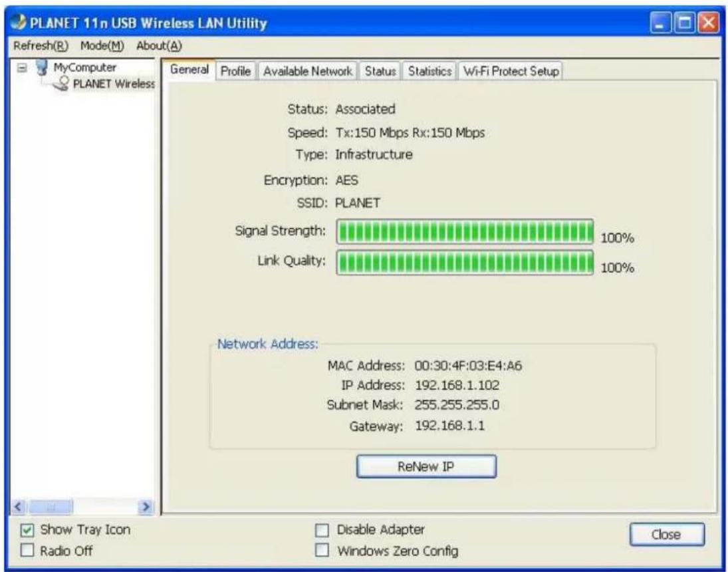
Task: Click the tree panel right scroll arrow
Action: point(146,506)
